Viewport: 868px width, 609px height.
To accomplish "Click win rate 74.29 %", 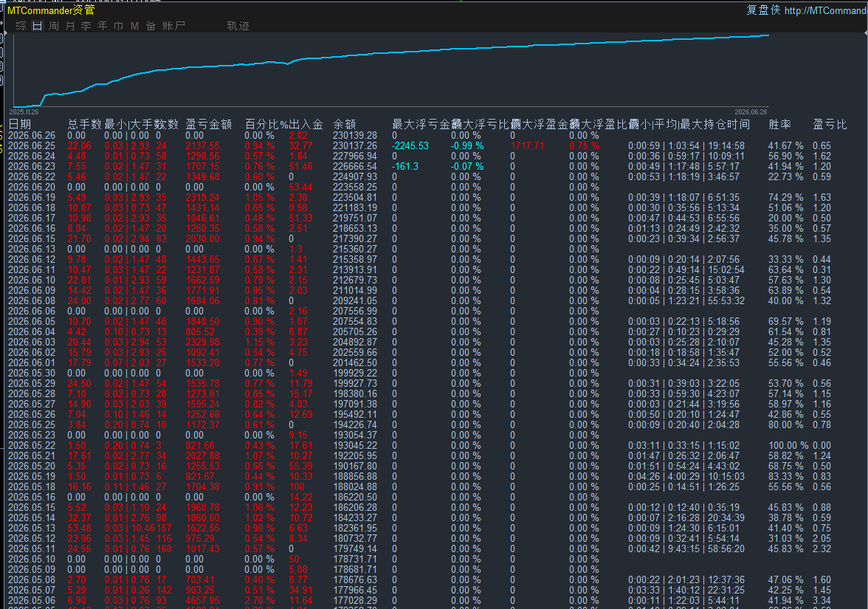I will click(785, 198).
